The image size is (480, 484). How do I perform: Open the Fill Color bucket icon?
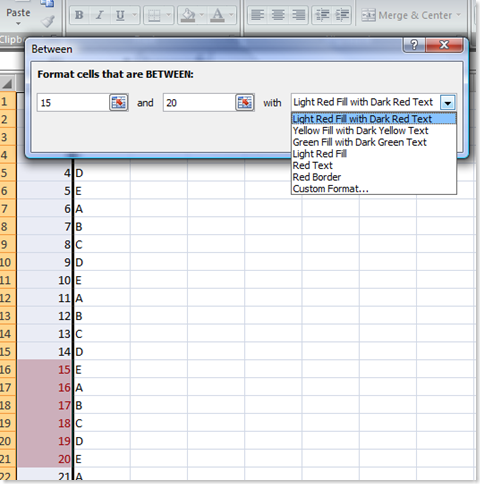click(x=188, y=15)
